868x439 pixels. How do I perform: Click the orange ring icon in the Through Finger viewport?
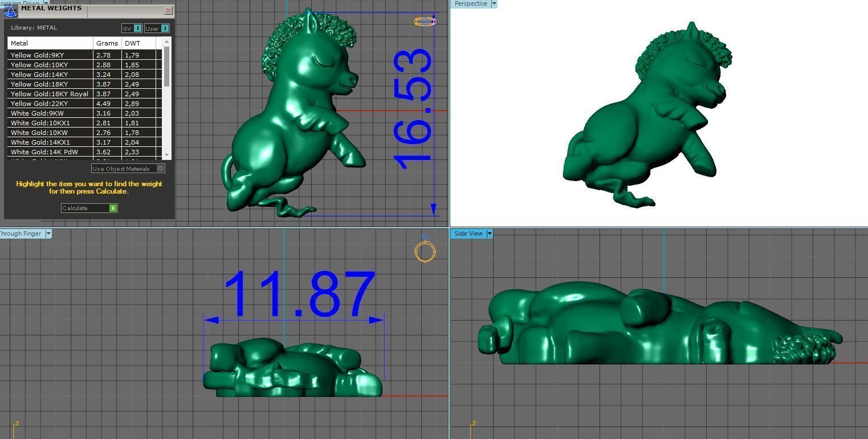(x=425, y=251)
